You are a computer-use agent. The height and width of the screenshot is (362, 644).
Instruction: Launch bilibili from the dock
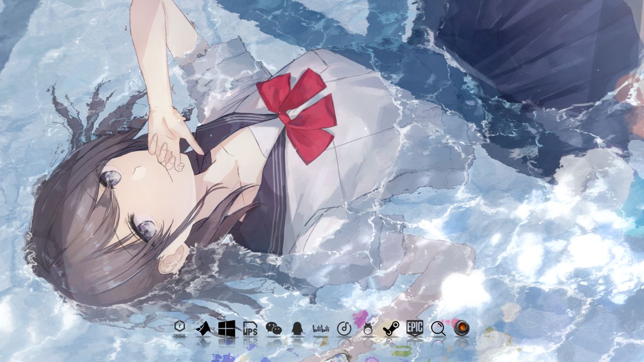tap(320, 328)
